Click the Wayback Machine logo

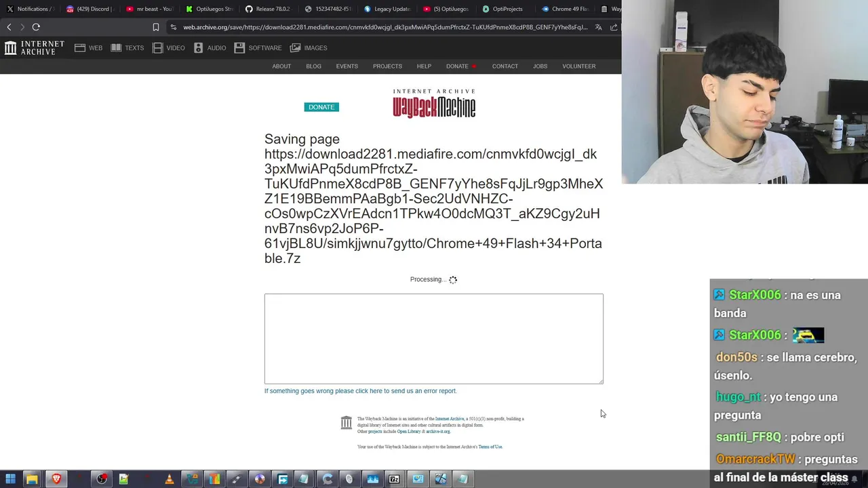pos(434,104)
